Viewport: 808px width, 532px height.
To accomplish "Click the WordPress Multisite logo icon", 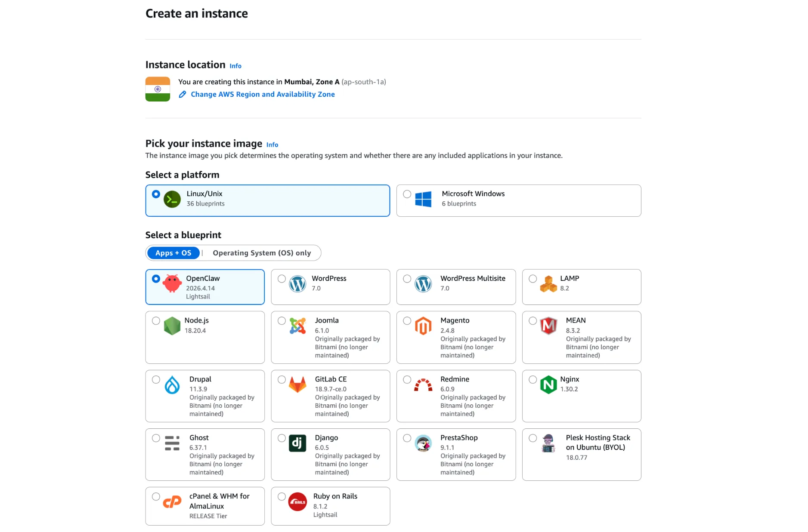I will [423, 284].
